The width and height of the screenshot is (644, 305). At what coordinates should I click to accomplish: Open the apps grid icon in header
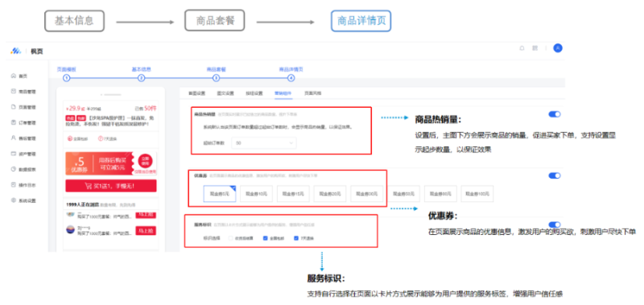[x=535, y=48]
